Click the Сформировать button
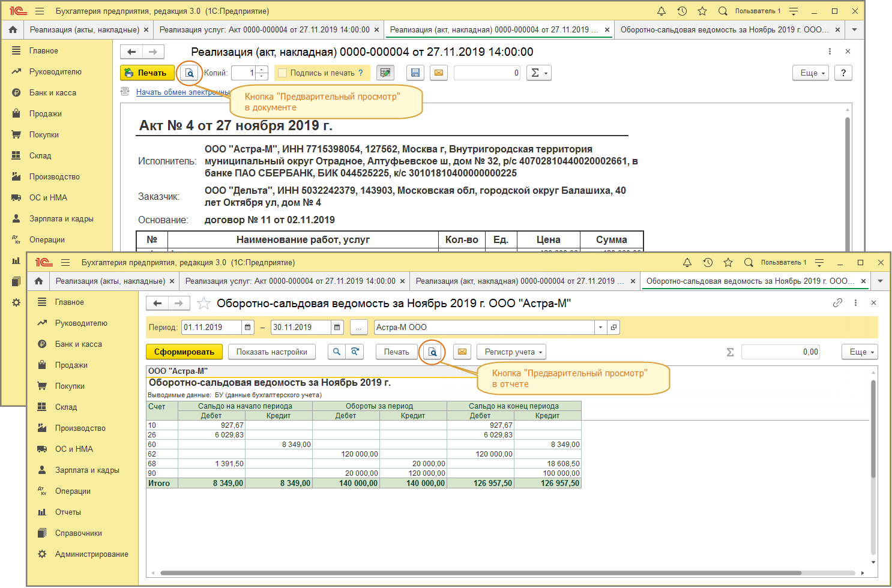 coord(184,352)
